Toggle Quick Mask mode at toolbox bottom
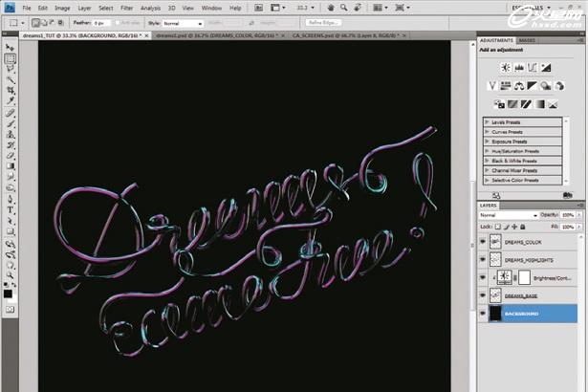This screenshot has height=392, width=588. tap(11, 310)
